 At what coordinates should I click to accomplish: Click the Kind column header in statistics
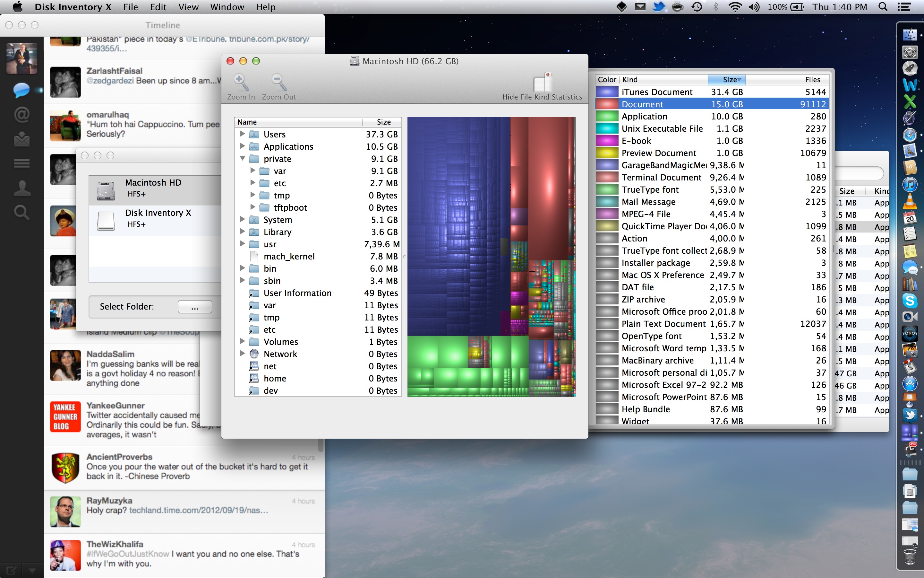[x=663, y=80]
